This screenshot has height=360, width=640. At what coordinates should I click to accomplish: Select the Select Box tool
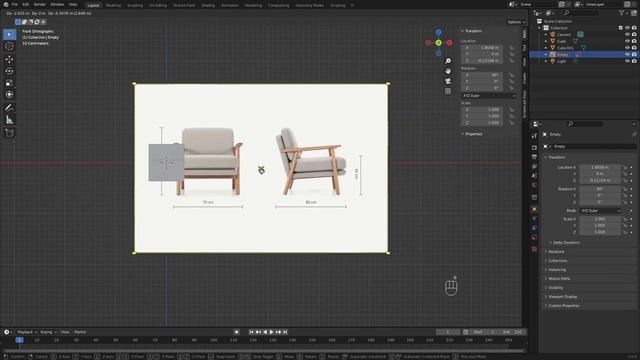(9, 35)
